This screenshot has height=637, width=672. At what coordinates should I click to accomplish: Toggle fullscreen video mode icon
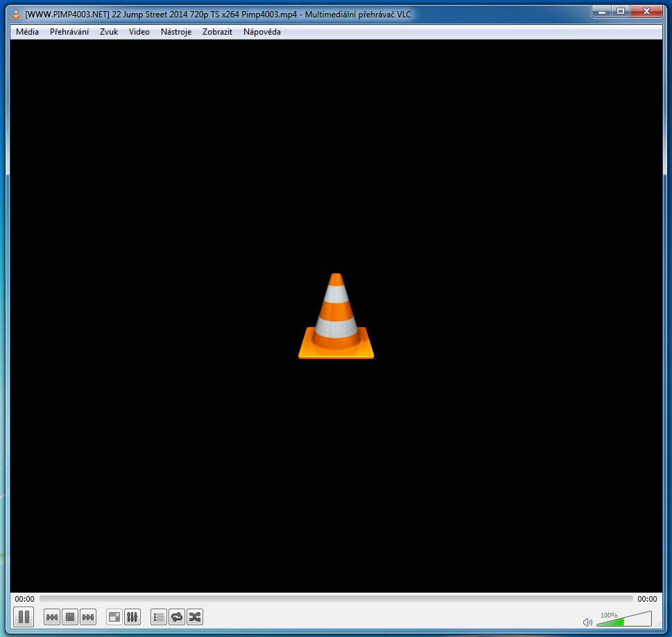(114, 618)
